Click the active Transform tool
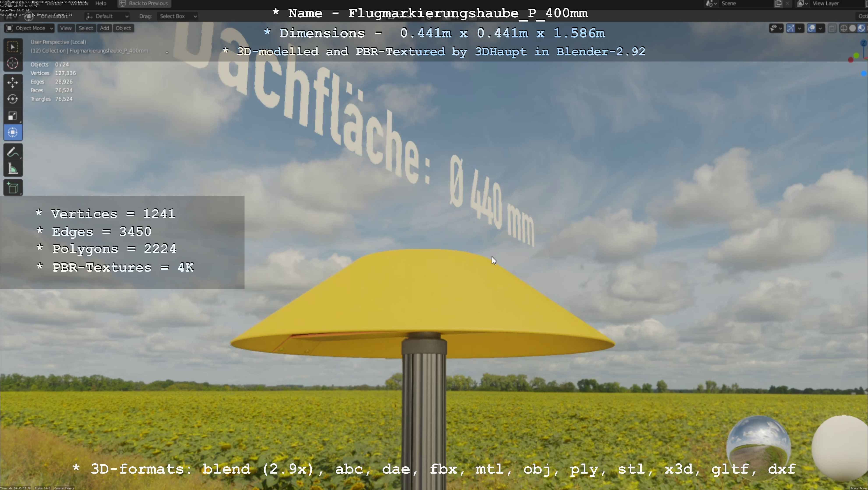 (x=13, y=132)
